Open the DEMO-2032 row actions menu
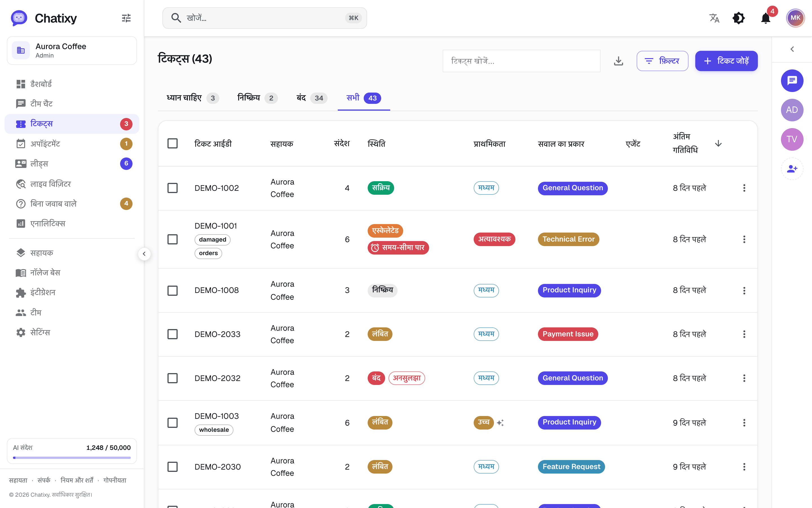The height and width of the screenshot is (508, 812). pos(744,378)
